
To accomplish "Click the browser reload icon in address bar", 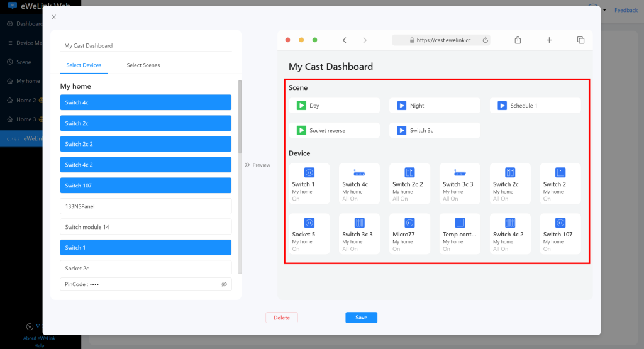I will click(485, 40).
